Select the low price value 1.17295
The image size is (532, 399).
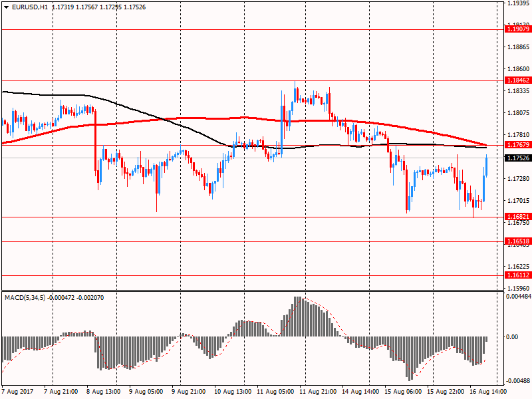tap(110, 7)
